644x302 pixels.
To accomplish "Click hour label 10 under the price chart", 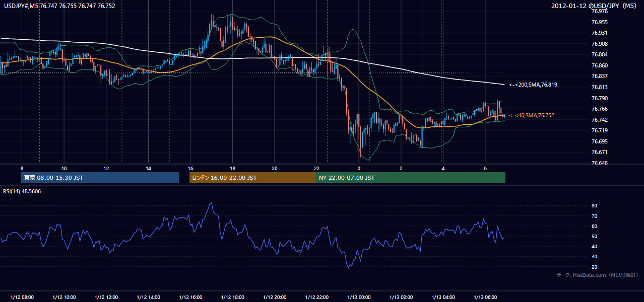I will 64,168.
